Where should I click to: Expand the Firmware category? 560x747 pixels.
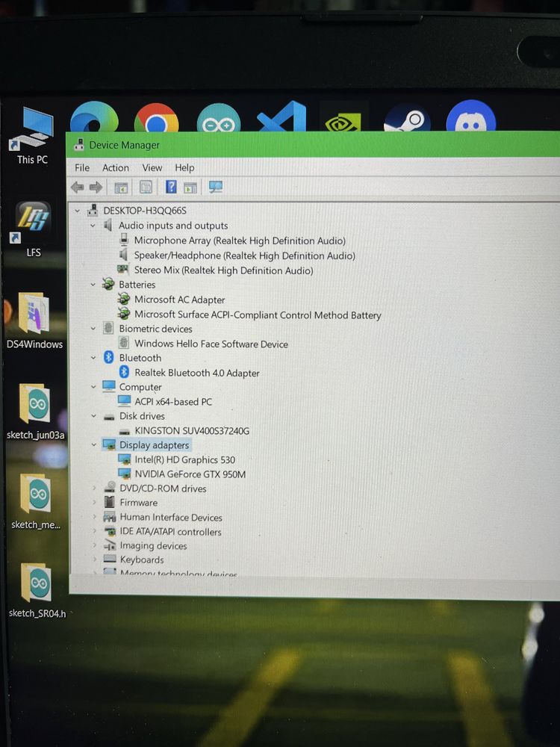point(94,502)
